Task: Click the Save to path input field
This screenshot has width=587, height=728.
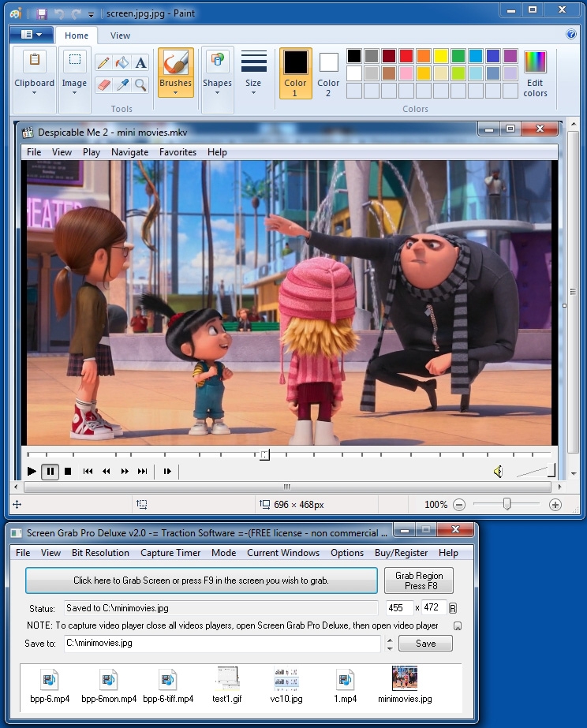Action: pos(222,644)
